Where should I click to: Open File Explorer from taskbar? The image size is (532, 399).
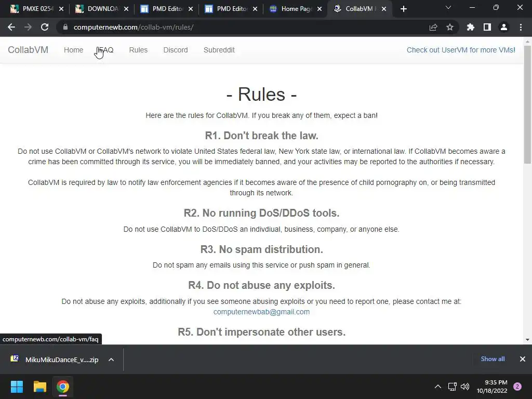(39, 387)
